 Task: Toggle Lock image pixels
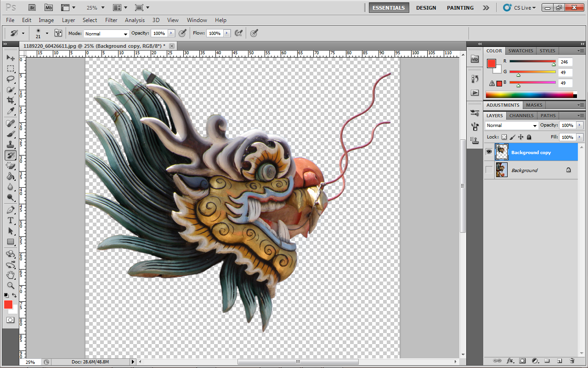pyautogui.click(x=512, y=137)
